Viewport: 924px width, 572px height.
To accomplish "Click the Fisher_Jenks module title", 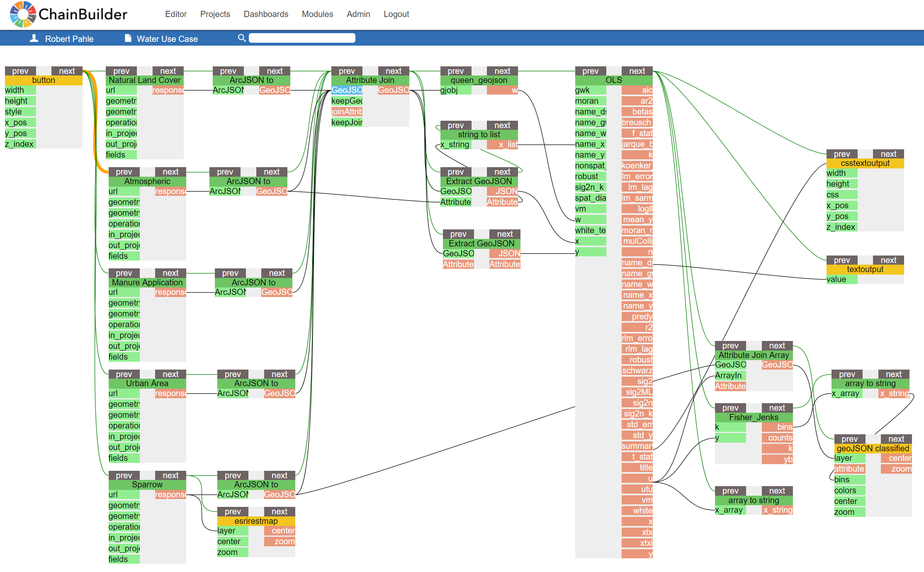I will pos(754,417).
